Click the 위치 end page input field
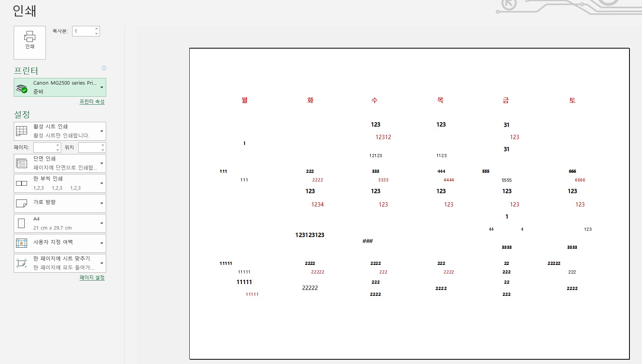 coord(89,147)
